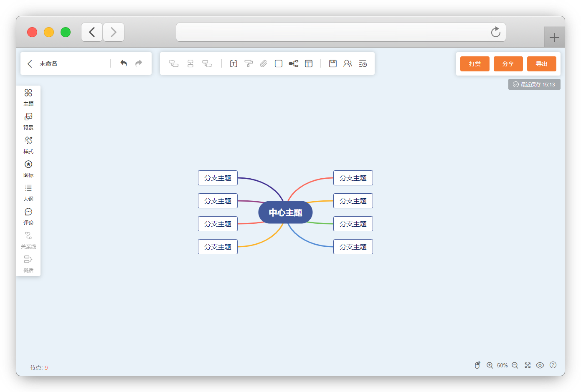The height and width of the screenshot is (392, 581).
Task: Go forward with the browser forward arrow
Action: (x=114, y=32)
